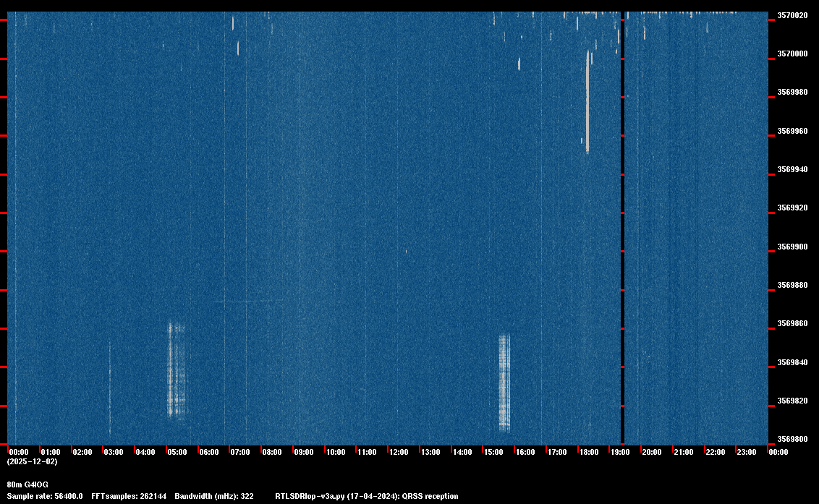Click the 20:00 time label

coord(651,452)
